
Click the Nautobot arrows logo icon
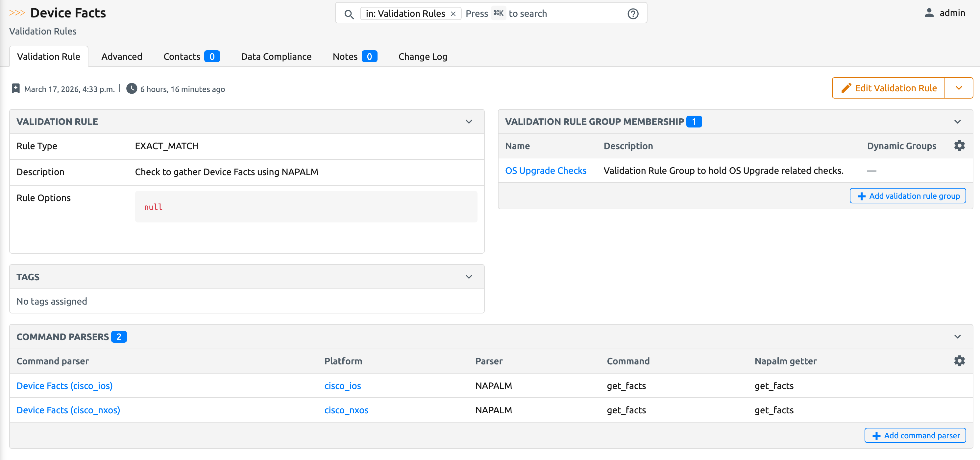pos(17,13)
